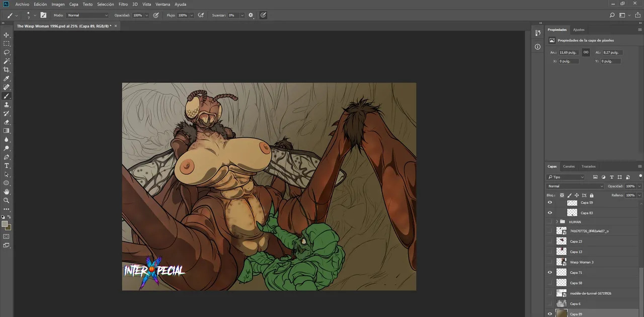Select the Rectangular Marquee tool
The width and height of the screenshot is (644, 317).
pos(7,44)
